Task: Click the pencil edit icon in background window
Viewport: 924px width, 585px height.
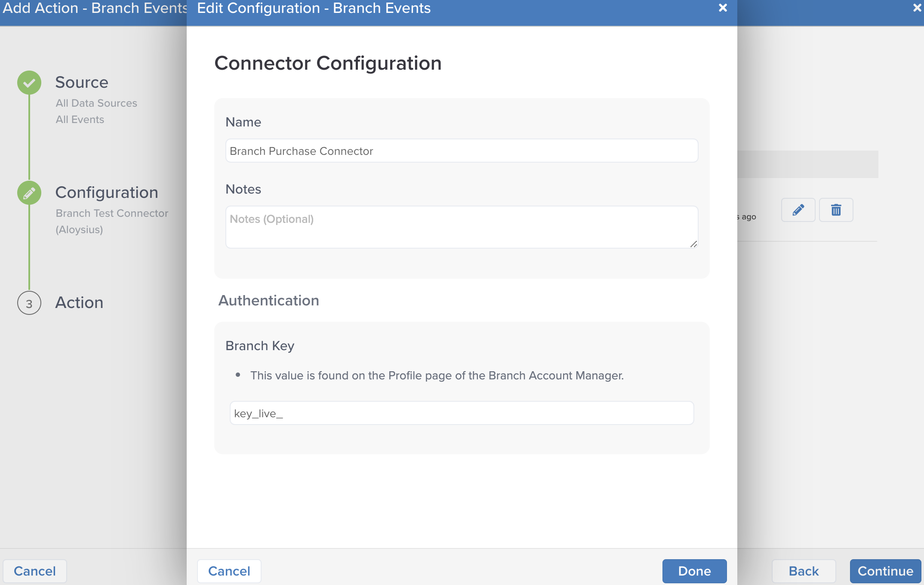Action: pyautogui.click(x=798, y=210)
